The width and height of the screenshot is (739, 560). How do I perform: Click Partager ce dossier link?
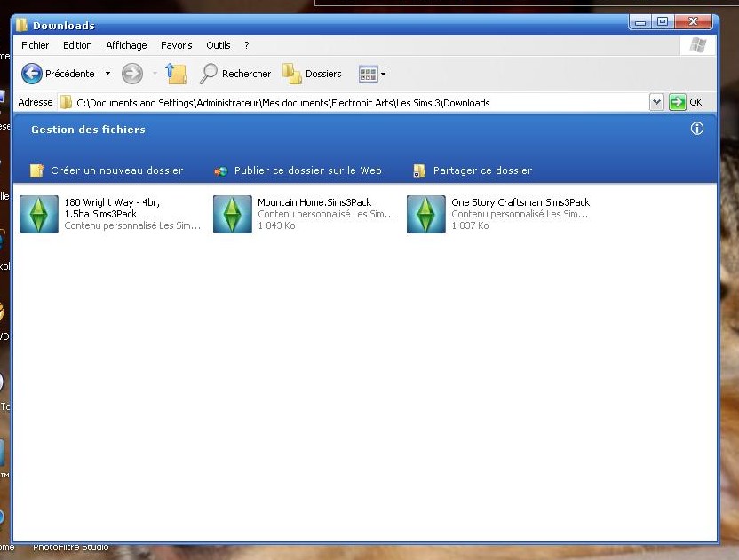click(482, 170)
